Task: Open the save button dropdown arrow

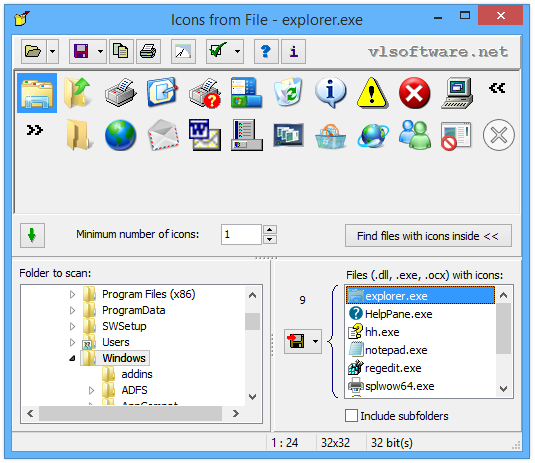Action: (x=100, y=52)
